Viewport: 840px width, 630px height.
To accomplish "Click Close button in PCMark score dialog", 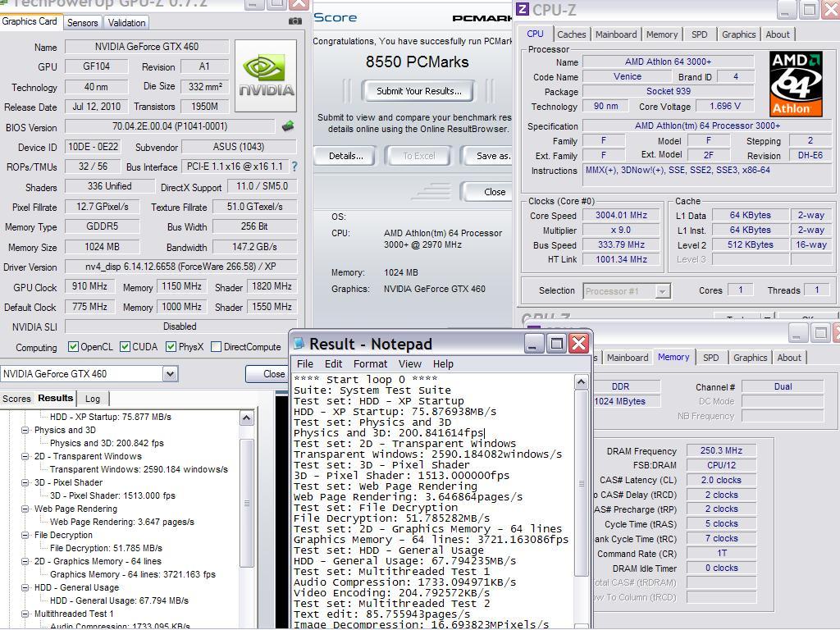I will [487, 192].
